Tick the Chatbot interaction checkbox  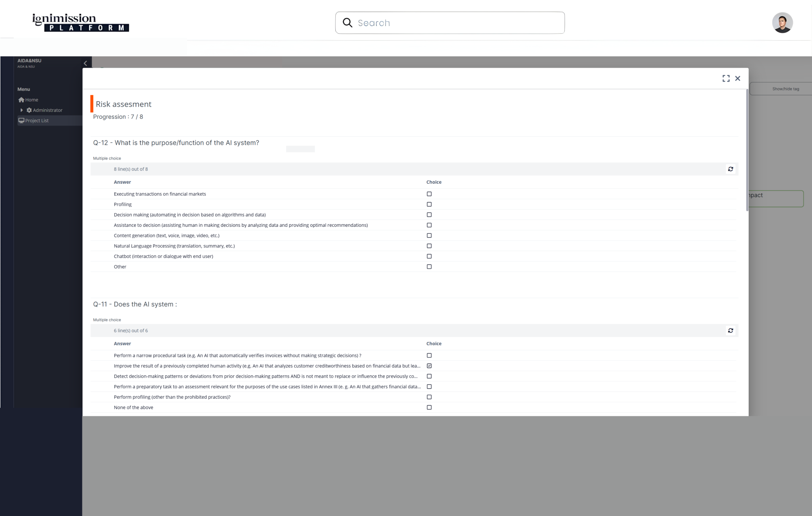tap(429, 256)
